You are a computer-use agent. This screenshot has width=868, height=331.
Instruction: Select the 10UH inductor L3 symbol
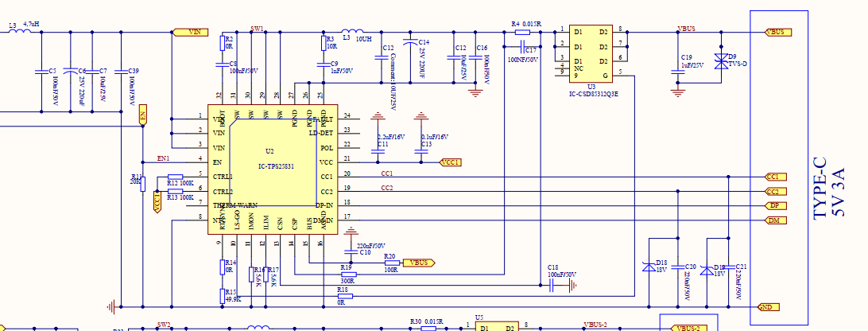click(x=353, y=32)
